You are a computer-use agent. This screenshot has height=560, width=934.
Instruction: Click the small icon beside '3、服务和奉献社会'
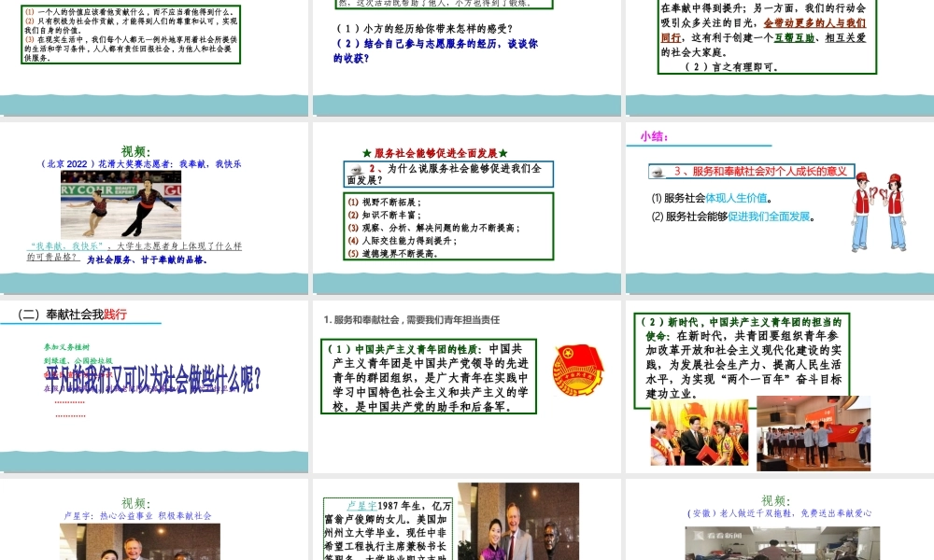(658, 172)
